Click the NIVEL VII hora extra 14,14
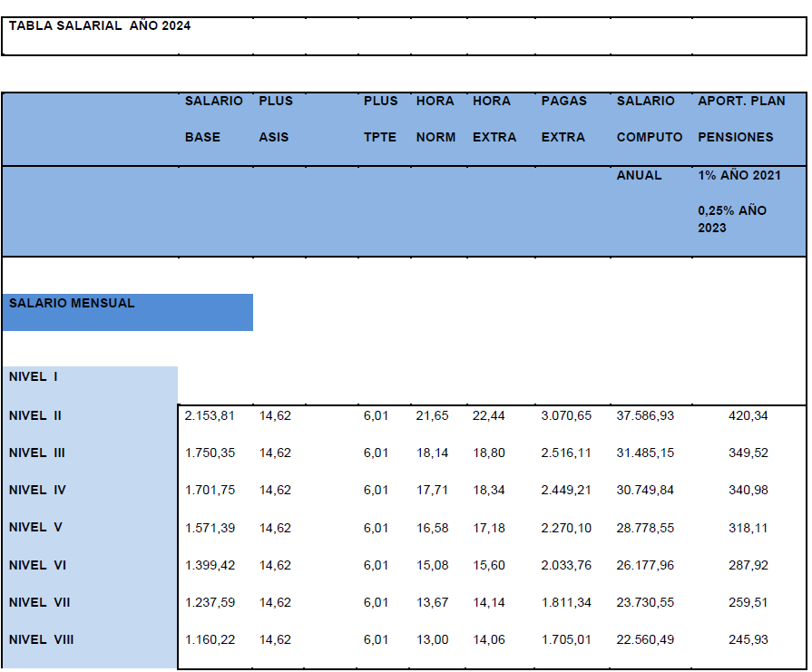812x672 pixels. [489, 602]
